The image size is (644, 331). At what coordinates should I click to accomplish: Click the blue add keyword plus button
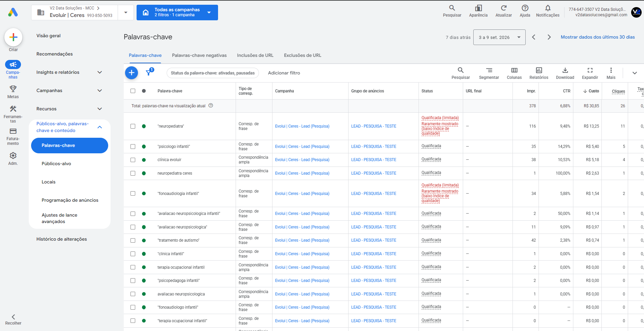pyautogui.click(x=132, y=73)
